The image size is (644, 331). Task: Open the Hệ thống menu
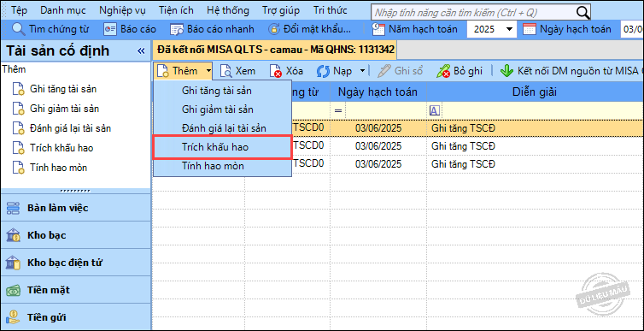228,10
